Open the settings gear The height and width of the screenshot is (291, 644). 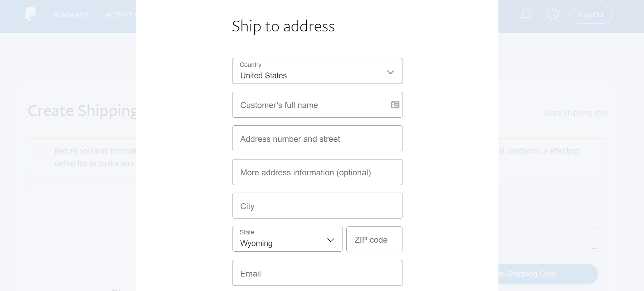(x=552, y=13)
